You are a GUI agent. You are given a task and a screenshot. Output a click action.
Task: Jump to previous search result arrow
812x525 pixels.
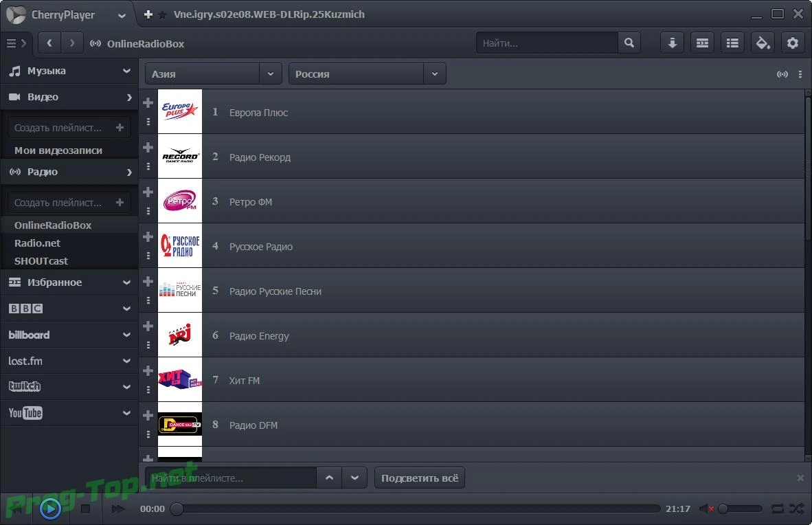point(329,478)
